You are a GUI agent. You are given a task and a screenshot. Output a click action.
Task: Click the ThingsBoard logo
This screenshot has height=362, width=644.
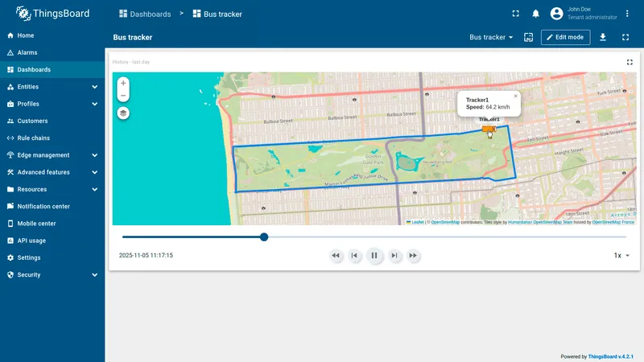coord(52,14)
